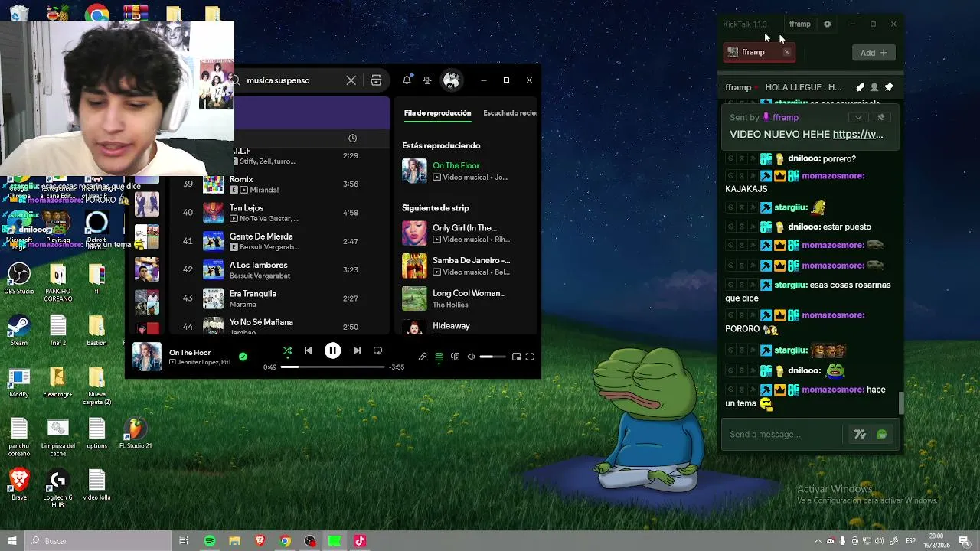Click the Spotify search box 'musica suspenso'
Image resolution: width=980 pixels, height=551 pixels.
[289, 80]
